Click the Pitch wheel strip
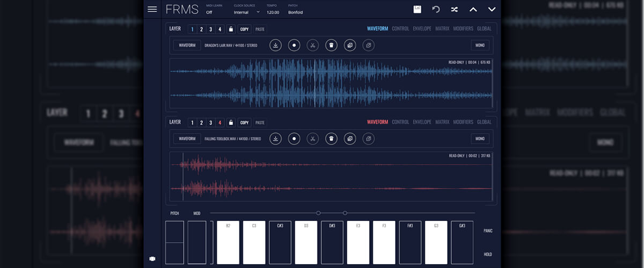Viewport: 644px width, 268px height. click(174, 242)
